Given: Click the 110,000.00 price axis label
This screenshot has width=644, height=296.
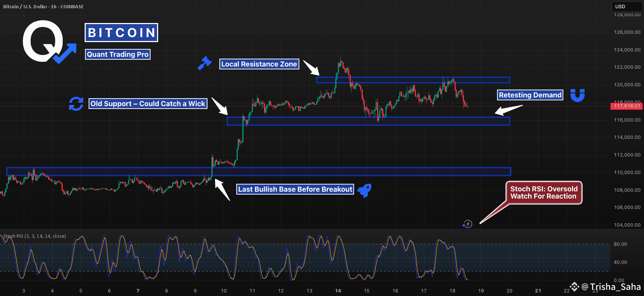Looking at the screenshot, I should click(627, 172).
